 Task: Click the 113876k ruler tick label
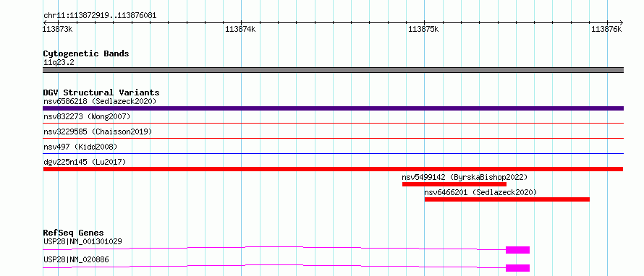(606, 29)
